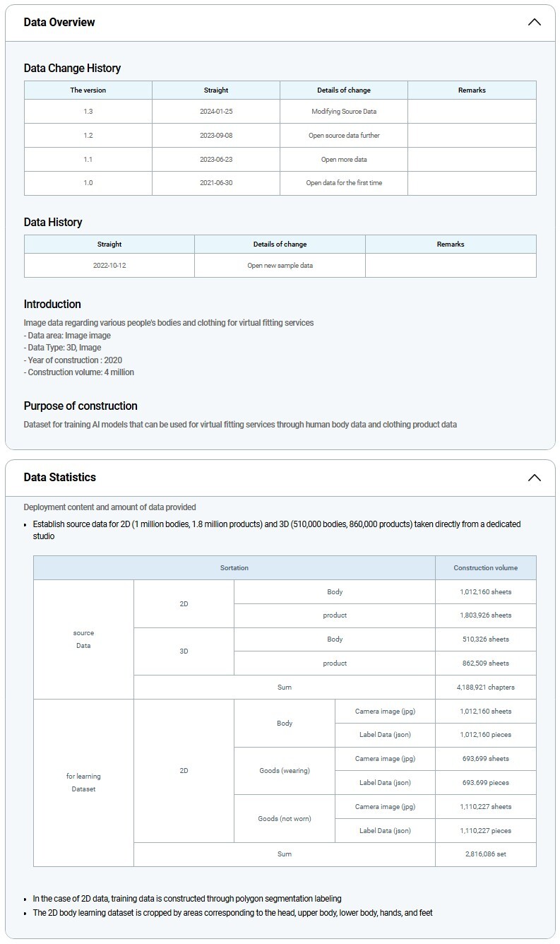This screenshot has width=560, height=944.
Task: Select the "Open new sample data" cell
Action: click(x=280, y=266)
